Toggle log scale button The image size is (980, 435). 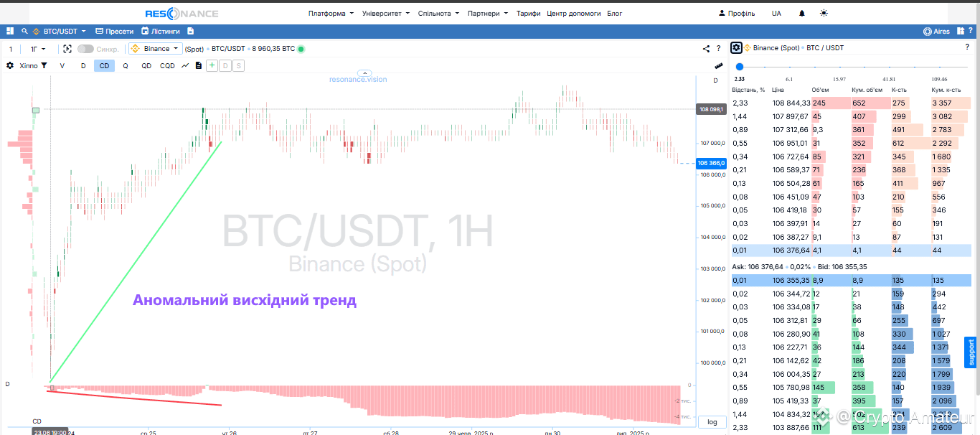(712, 422)
